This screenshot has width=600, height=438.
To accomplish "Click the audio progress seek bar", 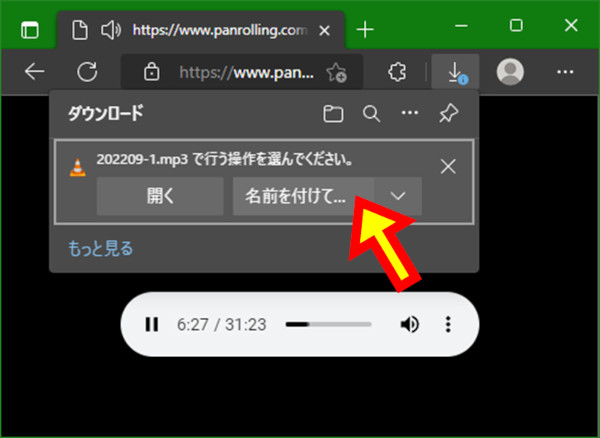I will (x=328, y=324).
